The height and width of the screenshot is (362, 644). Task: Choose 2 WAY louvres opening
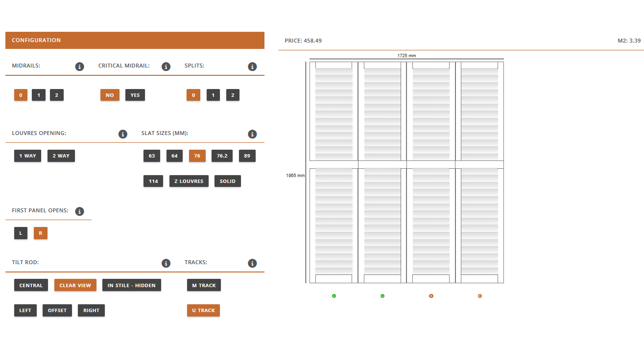pos(61,156)
